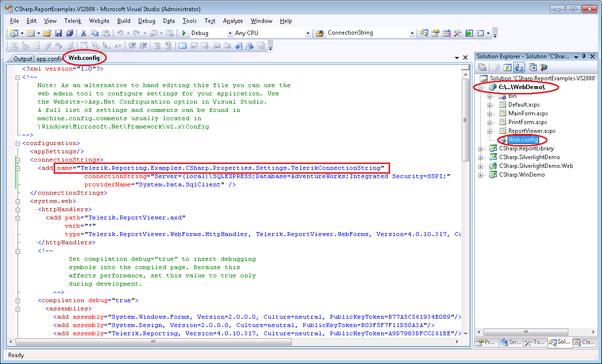Image resolution: width=602 pixels, height=364 pixels.
Task: Click Refresh icon in Solution Explorer
Action: pyautogui.click(x=508, y=67)
